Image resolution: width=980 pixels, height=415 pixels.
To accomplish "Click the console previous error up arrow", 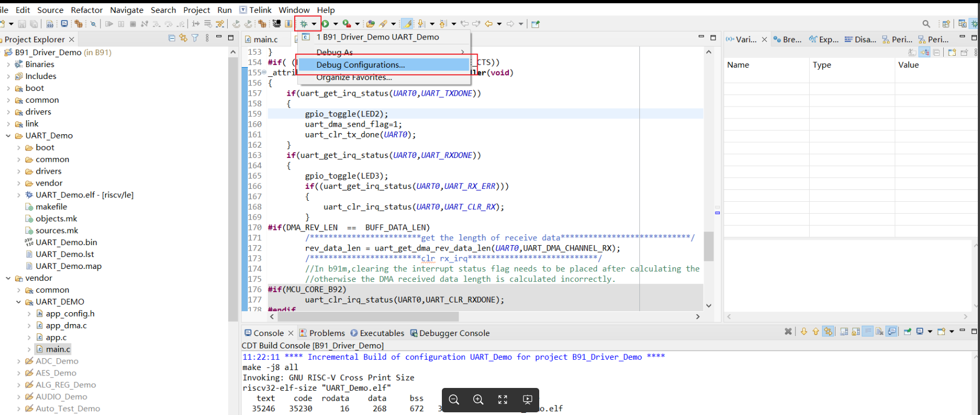I will 816,331.
